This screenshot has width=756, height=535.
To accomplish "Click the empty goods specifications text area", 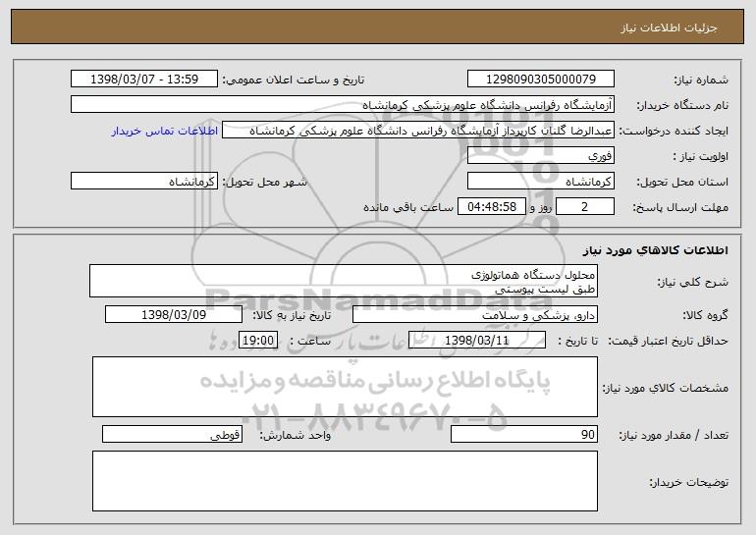I will pos(345,387).
